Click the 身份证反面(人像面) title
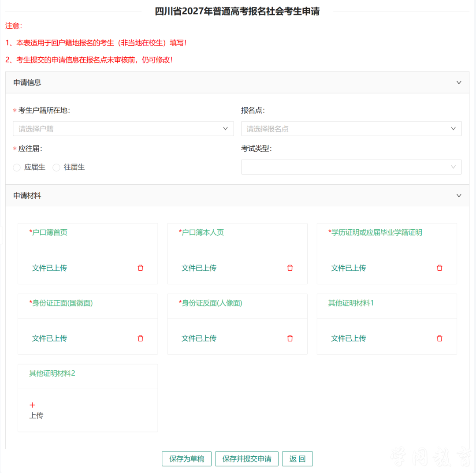The image size is (476, 473). point(210,303)
